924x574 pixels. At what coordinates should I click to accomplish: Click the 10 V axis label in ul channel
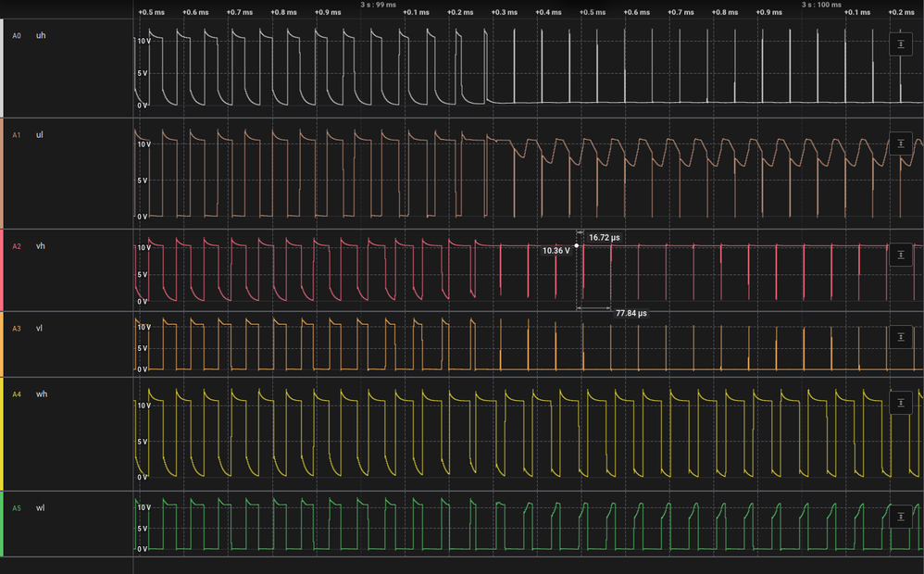point(144,144)
